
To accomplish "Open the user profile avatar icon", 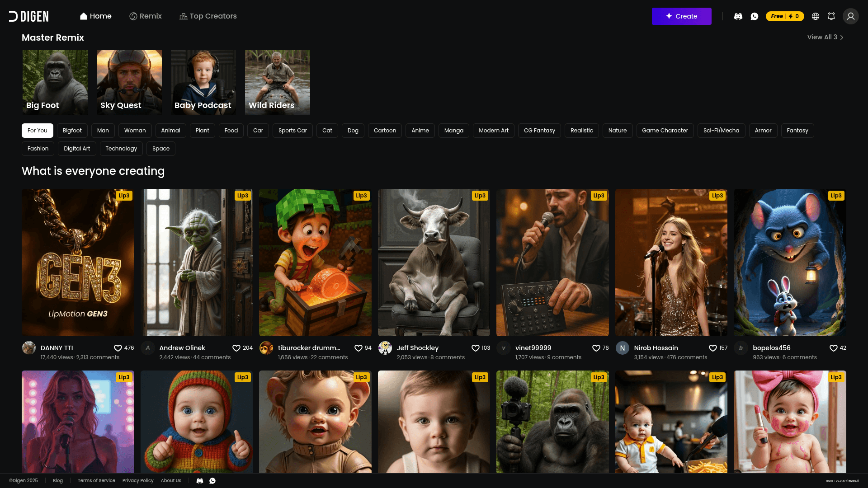I will (851, 16).
